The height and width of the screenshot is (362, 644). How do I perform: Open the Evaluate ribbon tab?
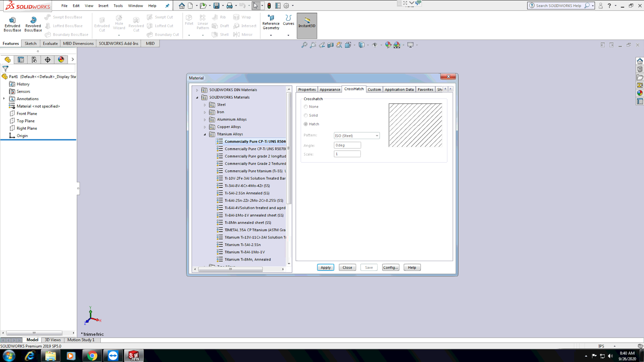tap(50, 44)
